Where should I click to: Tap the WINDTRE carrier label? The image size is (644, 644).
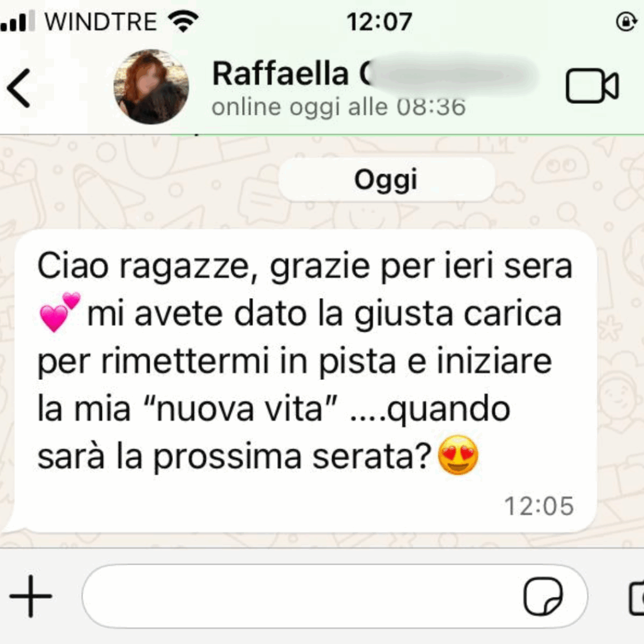point(101,21)
